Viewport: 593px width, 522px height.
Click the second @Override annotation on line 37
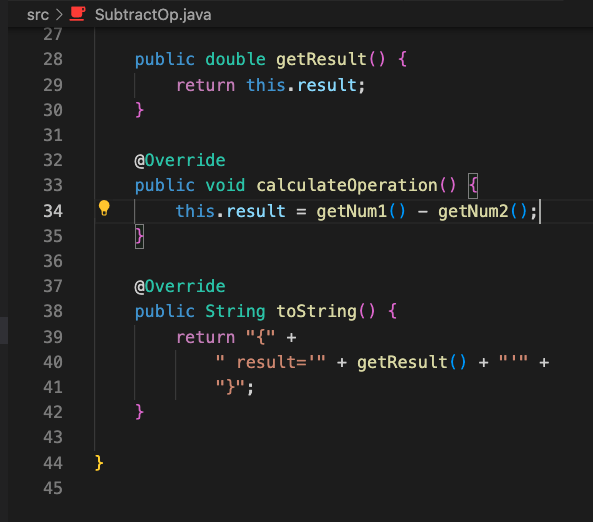180,286
